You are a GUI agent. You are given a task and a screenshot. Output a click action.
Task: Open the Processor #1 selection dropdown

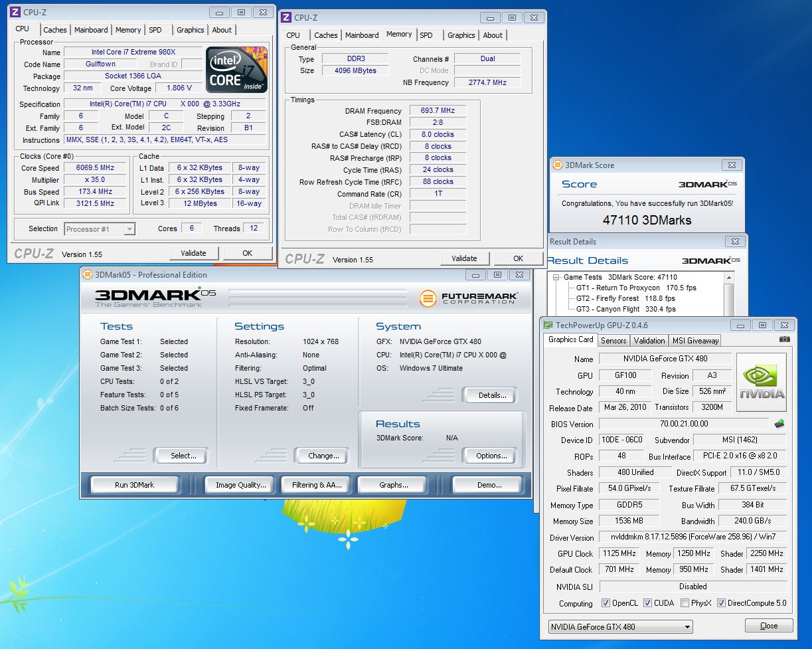[x=100, y=229]
